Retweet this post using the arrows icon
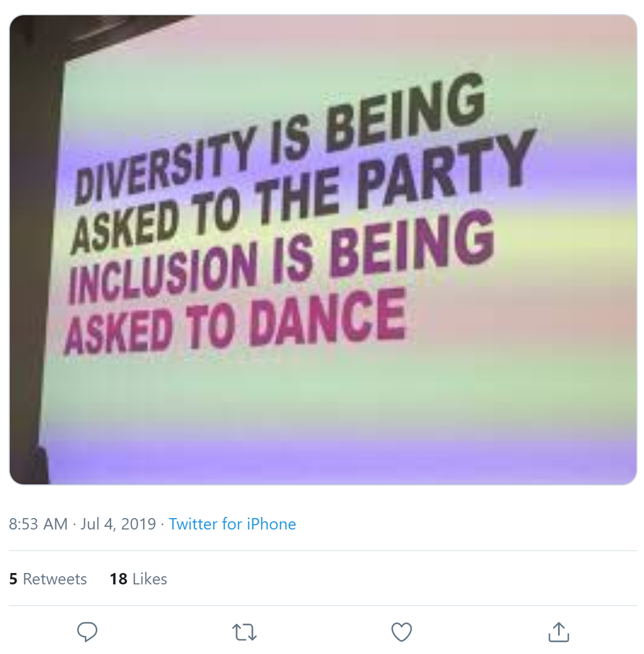The height and width of the screenshot is (654, 644). pos(244,632)
